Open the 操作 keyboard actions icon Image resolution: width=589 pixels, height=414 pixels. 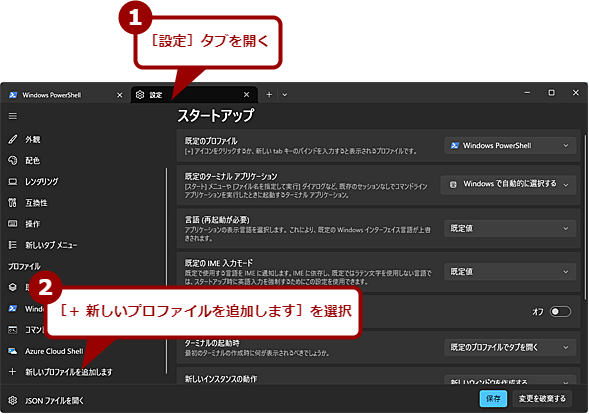click(x=13, y=224)
